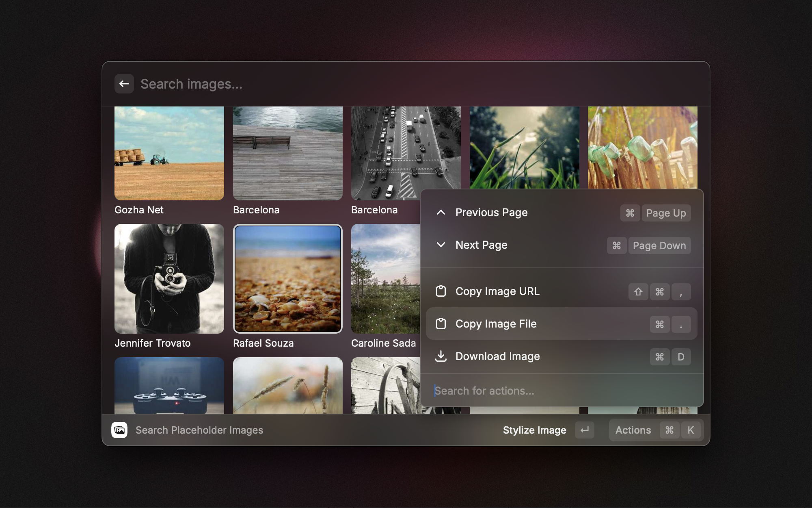Click the Stylize Image button
The width and height of the screenshot is (812, 508).
tap(534, 430)
